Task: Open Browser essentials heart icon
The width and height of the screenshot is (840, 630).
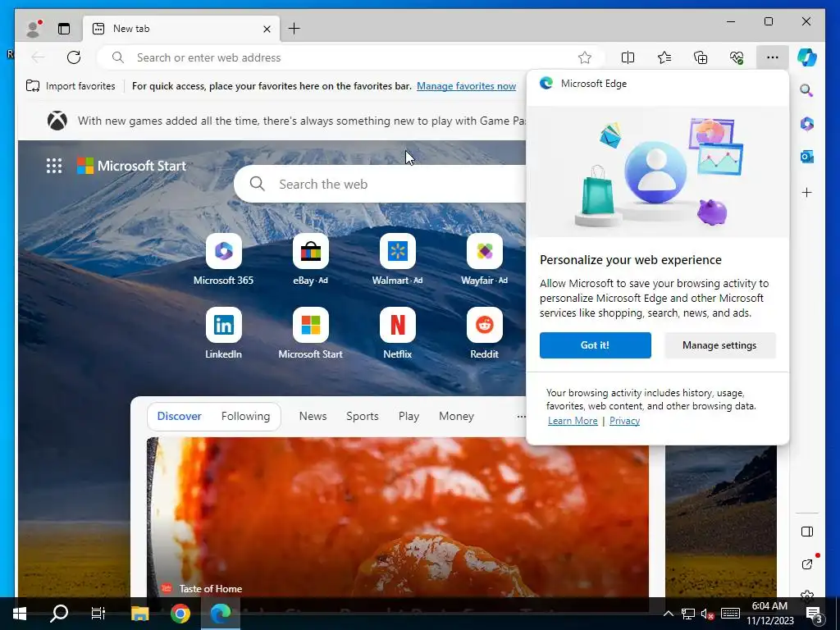Action: tap(737, 57)
